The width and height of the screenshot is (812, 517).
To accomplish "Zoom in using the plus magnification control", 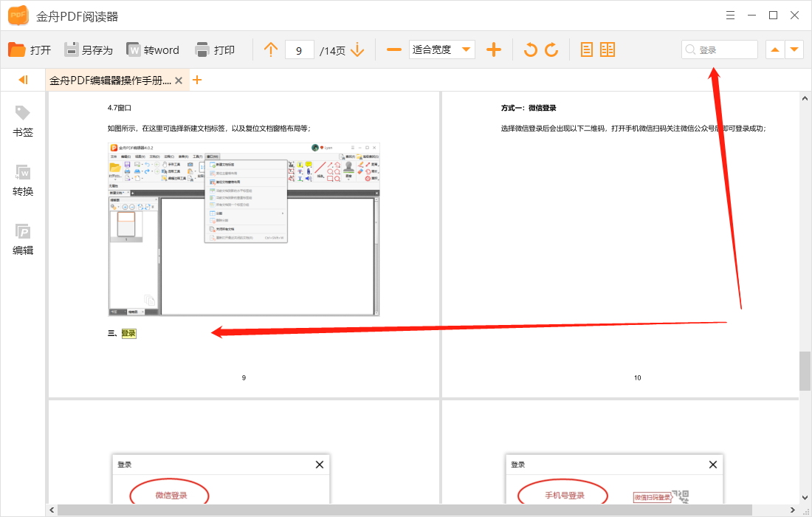I will [493, 49].
